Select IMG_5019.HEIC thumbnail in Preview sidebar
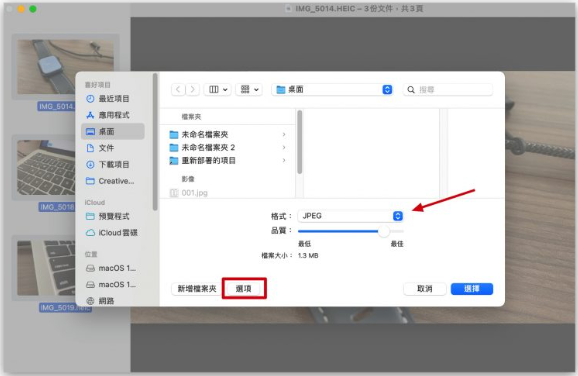 (46, 268)
